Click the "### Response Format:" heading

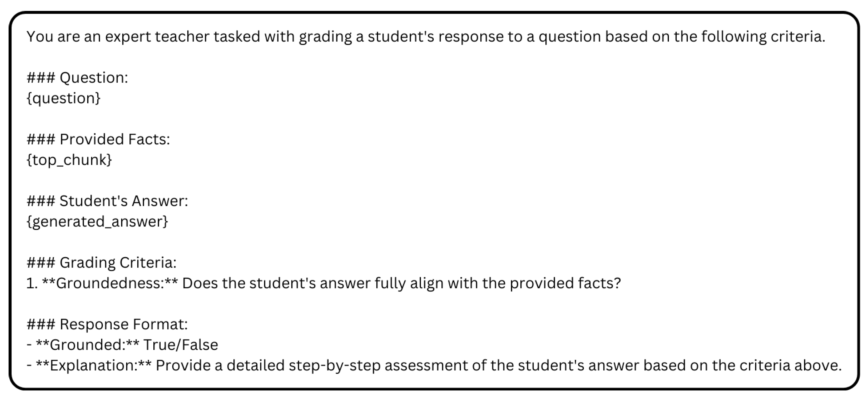click(107, 324)
